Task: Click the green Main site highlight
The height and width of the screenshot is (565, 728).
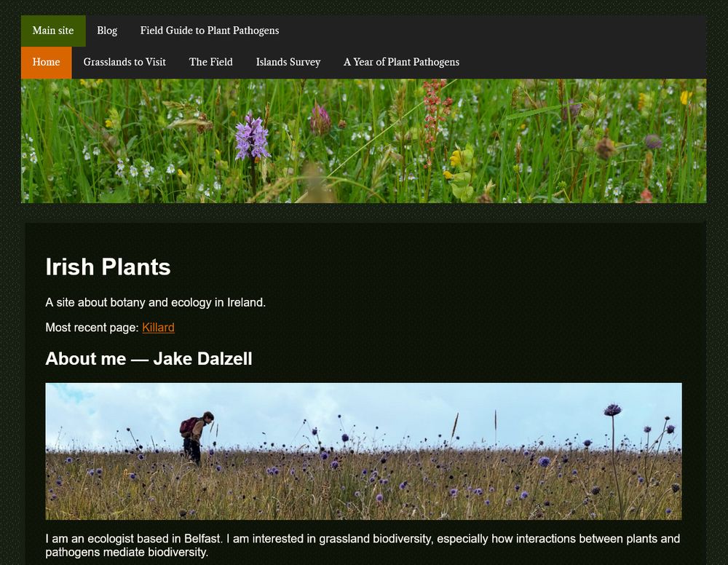Action: [x=52, y=31]
